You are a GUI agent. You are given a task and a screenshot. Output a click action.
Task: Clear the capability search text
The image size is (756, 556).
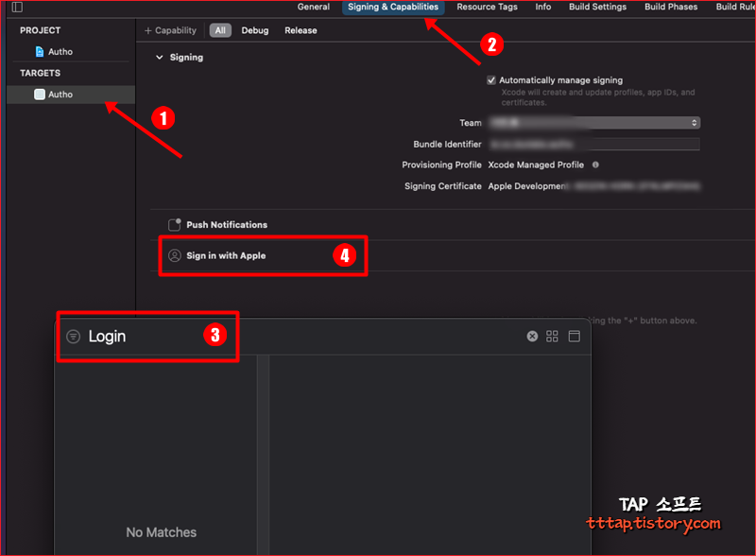tap(532, 337)
